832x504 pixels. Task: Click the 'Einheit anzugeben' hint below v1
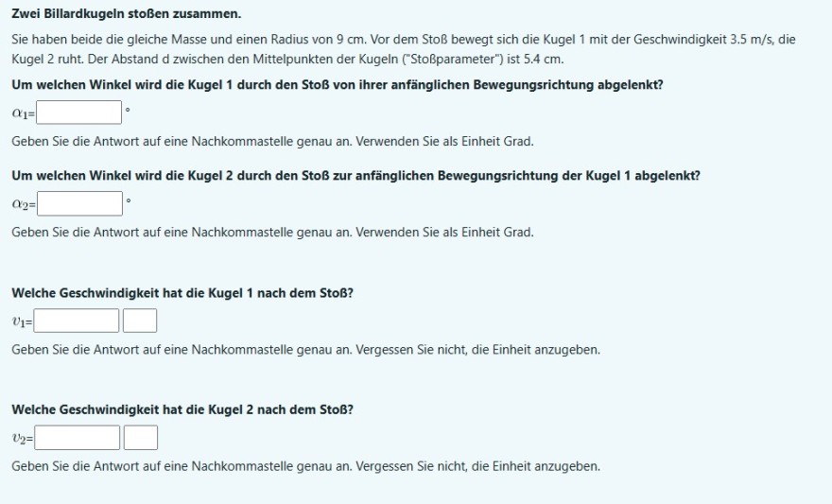[306, 350]
